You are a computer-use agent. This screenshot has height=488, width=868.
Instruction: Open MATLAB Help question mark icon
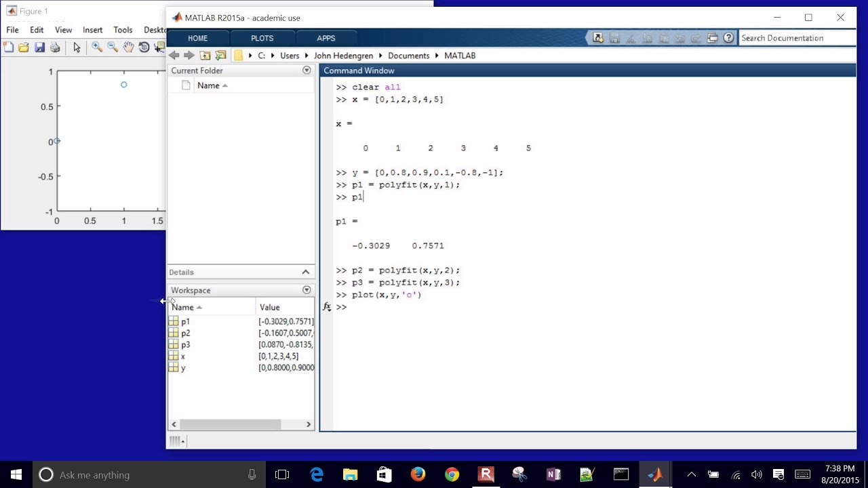(x=728, y=38)
